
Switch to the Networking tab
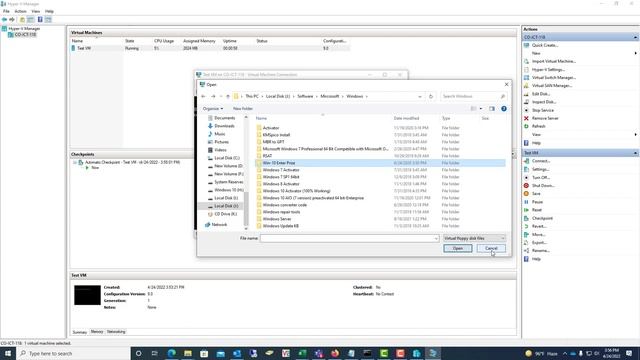(x=116, y=332)
